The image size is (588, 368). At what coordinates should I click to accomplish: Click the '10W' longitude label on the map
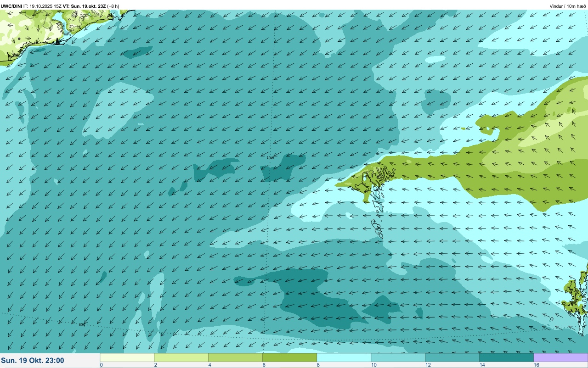tap(270, 157)
